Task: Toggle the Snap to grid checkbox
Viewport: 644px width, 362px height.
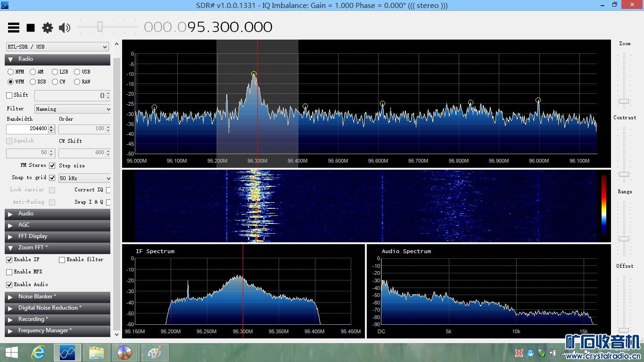Action: click(52, 178)
